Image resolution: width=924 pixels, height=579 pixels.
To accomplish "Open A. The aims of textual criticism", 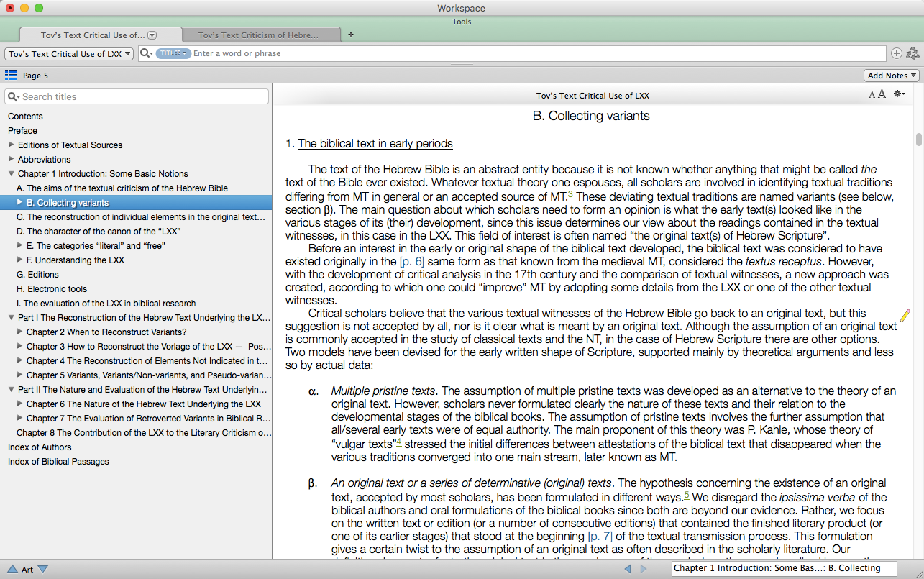I will click(122, 188).
